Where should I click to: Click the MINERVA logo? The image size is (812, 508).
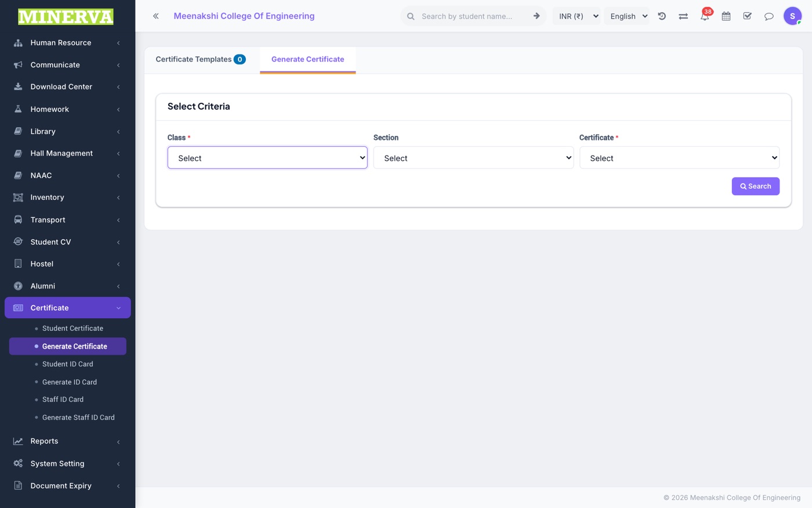[x=66, y=16]
